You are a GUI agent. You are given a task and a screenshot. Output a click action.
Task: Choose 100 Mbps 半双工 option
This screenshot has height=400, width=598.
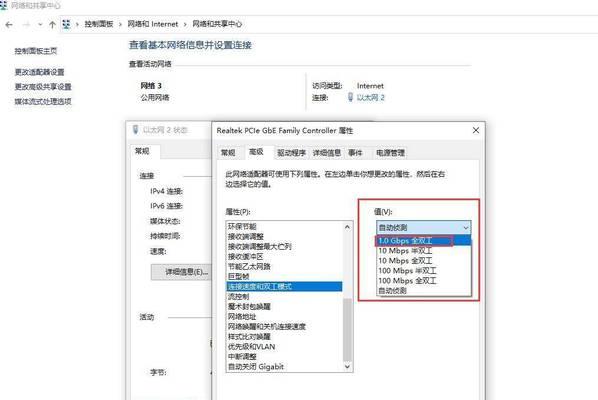point(424,271)
